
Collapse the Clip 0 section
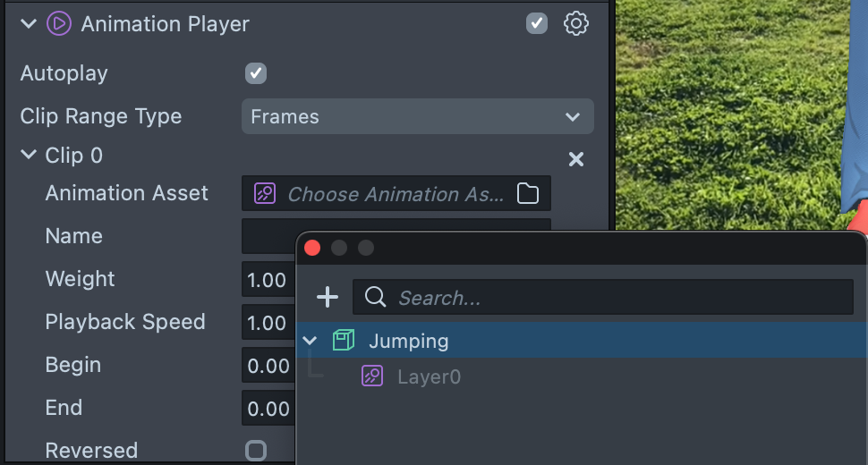(29, 155)
